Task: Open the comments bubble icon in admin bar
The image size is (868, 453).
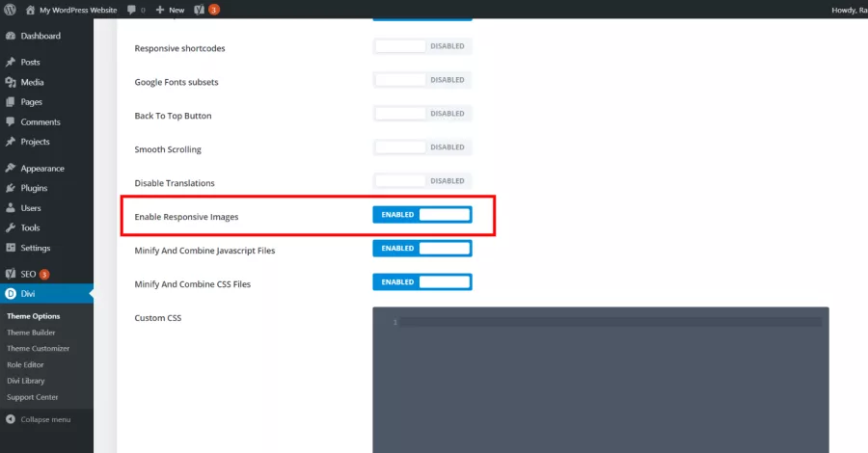Action: 131,10
